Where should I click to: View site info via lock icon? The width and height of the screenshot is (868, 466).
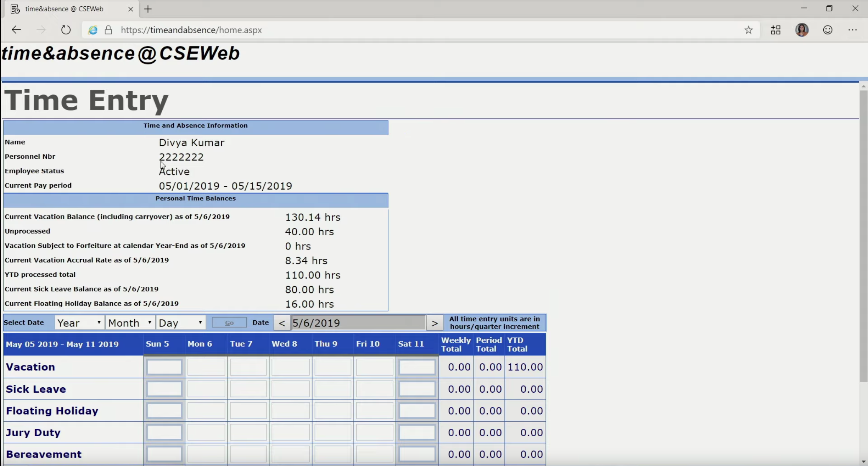108,30
